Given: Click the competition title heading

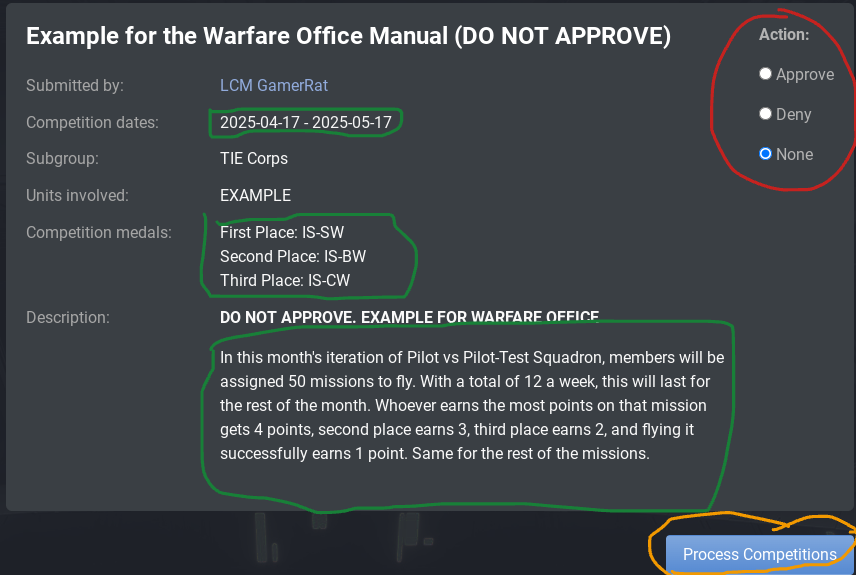Looking at the screenshot, I should coord(348,36).
